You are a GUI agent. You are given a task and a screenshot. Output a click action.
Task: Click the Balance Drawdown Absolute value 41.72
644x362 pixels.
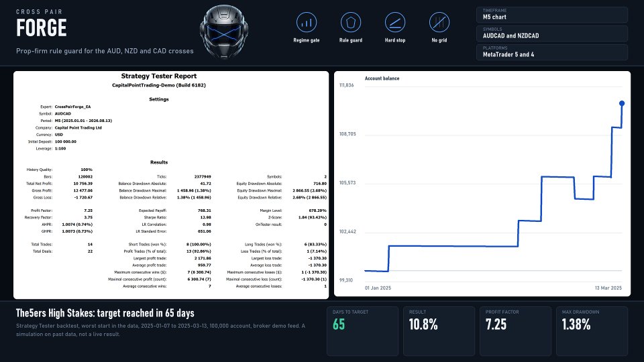point(206,184)
